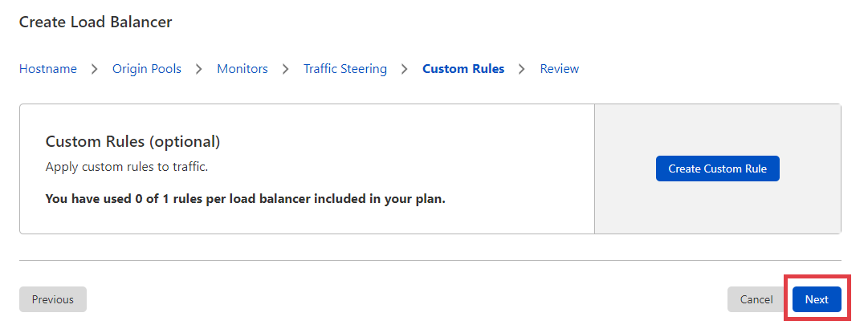Go to the Hostname step
Screen dimensions: 868x329
[x=48, y=69]
